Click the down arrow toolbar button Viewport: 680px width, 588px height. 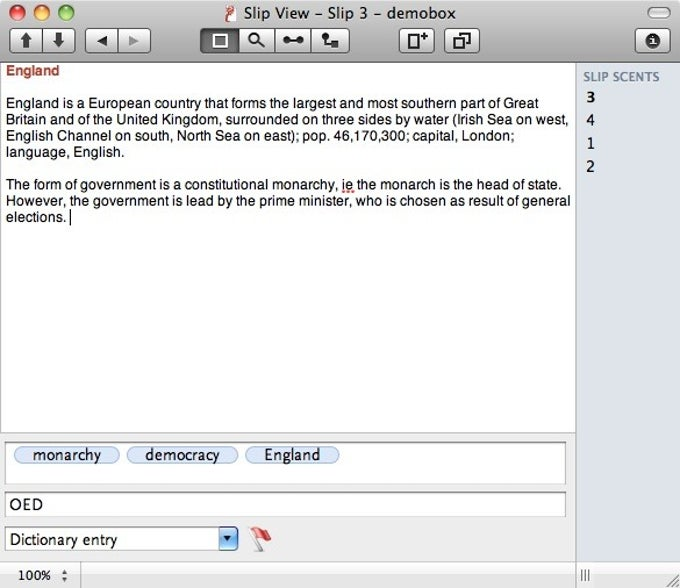59,41
